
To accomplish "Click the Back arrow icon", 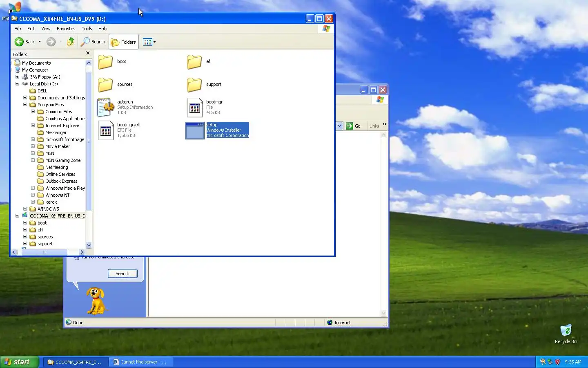I will pyautogui.click(x=19, y=42).
